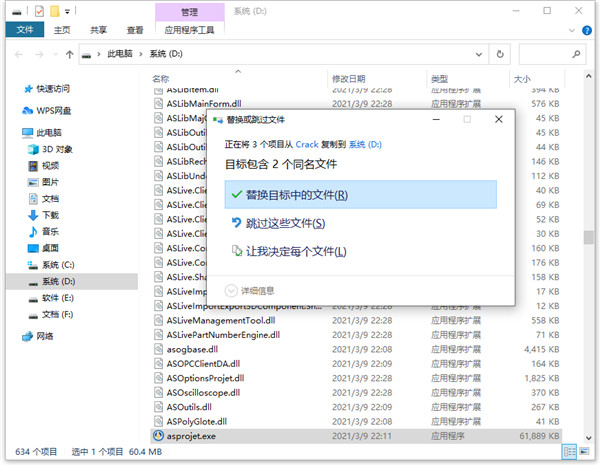Choose 替换目标中的文件(R) option
Image resolution: width=600 pixels, height=465 pixels.
click(360, 195)
